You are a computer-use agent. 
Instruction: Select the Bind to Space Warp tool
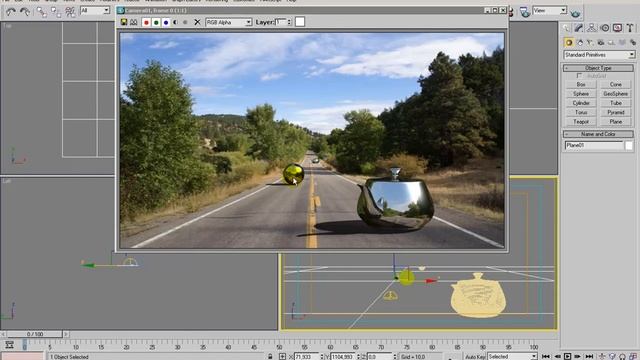pyautogui.click(x=71, y=12)
